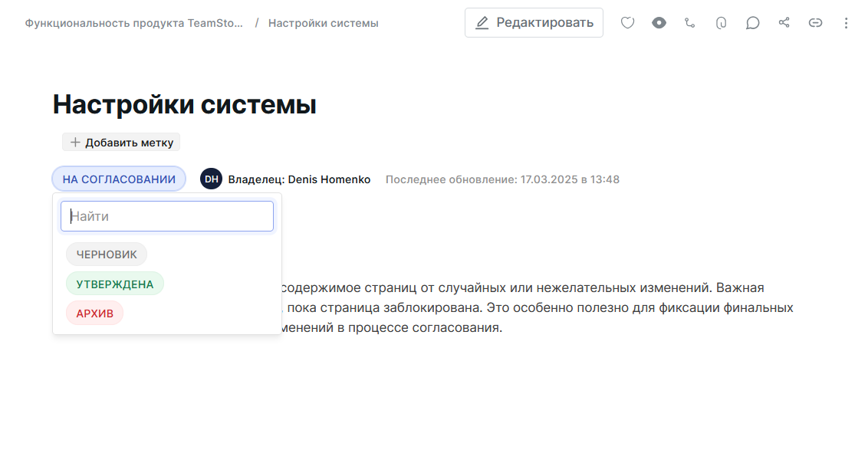Image resolution: width=868 pixels, height=463 pixels.
Task: Click Добавить метку to add a label
Action: coord(121,142)
